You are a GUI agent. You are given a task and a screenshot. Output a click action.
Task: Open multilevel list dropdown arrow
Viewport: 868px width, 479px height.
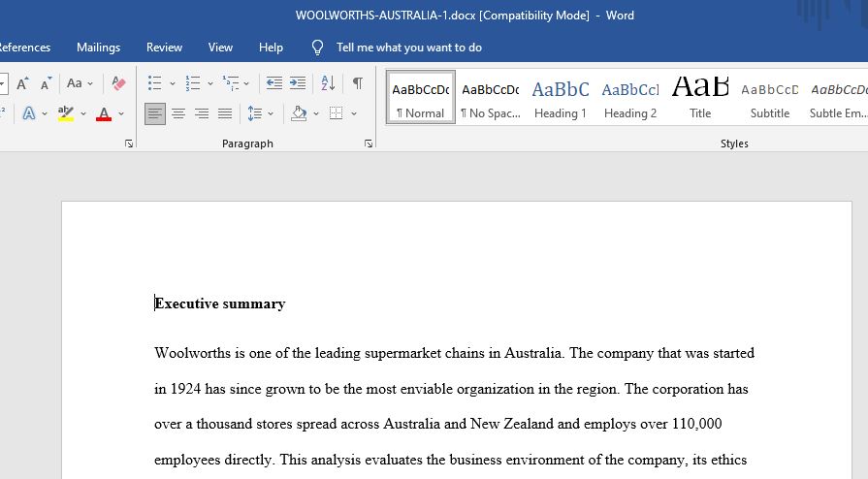coord(246,83)
